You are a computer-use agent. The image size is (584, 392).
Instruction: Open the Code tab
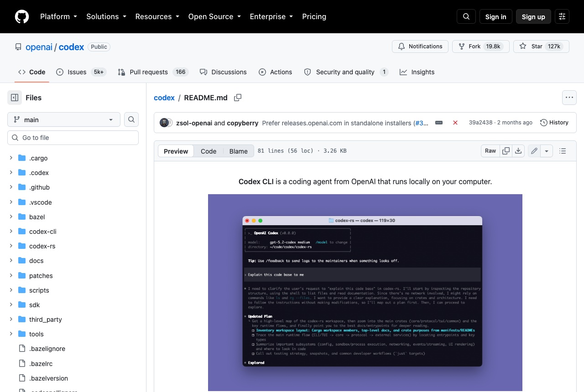click(x=31, y=72)
